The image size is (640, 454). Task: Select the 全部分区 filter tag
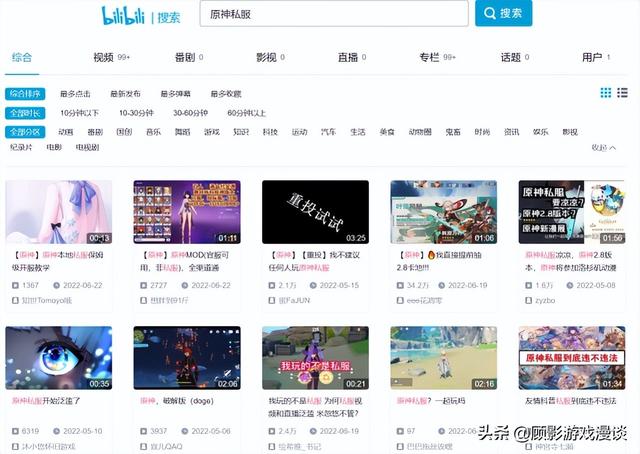[25, 131]
